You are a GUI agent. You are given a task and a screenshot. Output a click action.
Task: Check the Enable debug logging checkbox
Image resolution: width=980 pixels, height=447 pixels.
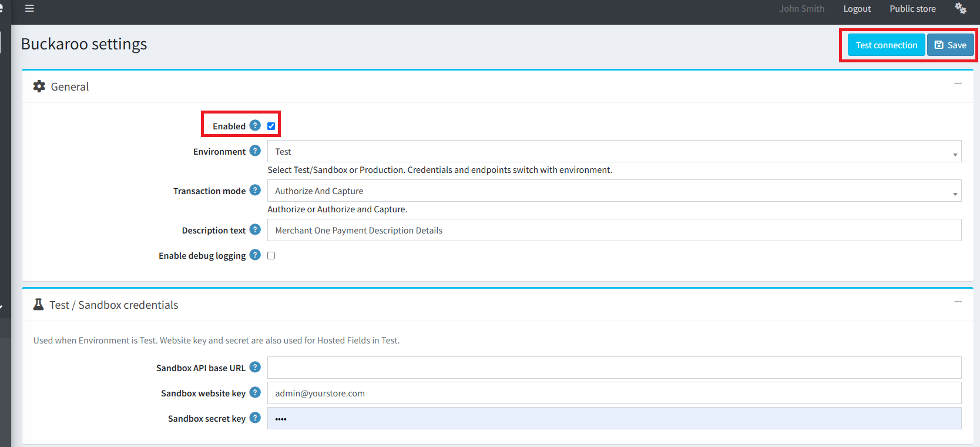pos(271,255)
